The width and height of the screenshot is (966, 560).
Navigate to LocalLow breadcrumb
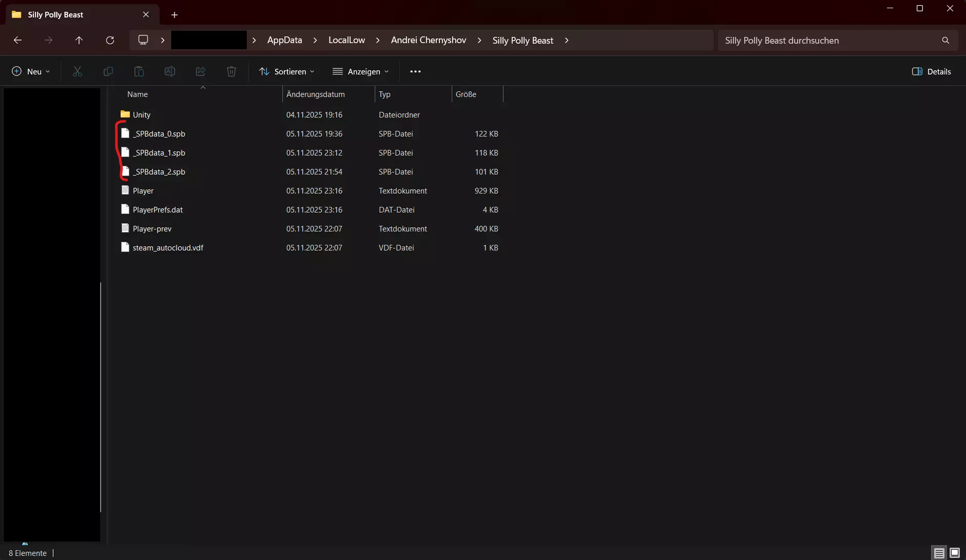[x=347, y=40]
